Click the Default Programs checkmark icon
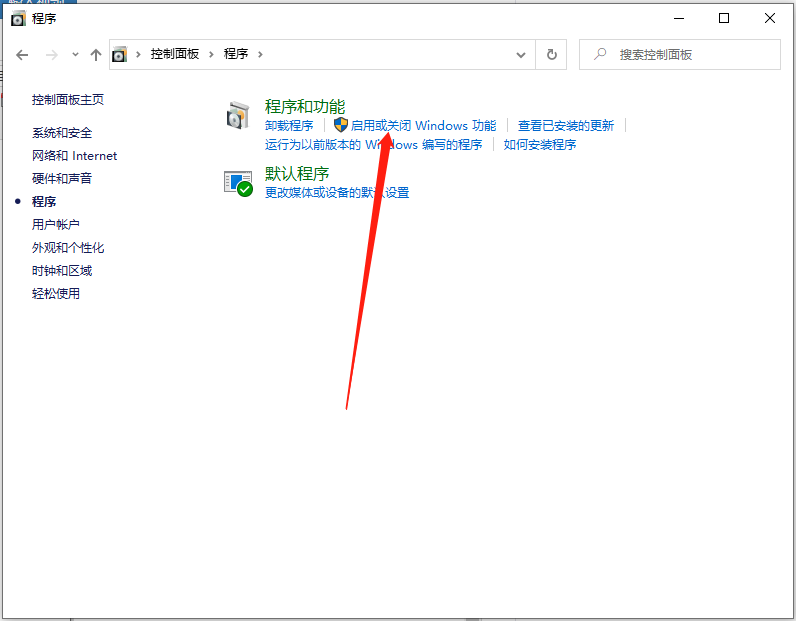This screenshot has width=796, height=621. click(x=238, y=182)
